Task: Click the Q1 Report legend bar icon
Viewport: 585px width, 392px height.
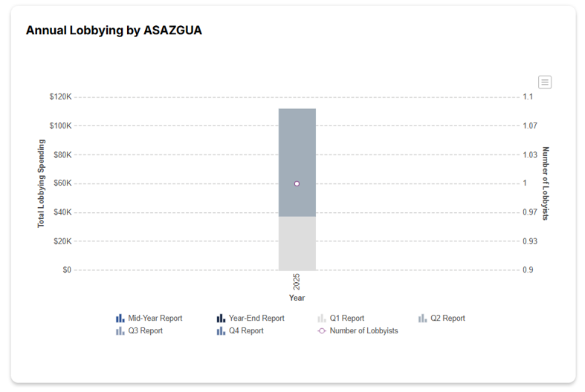Action: pos(322,318)
